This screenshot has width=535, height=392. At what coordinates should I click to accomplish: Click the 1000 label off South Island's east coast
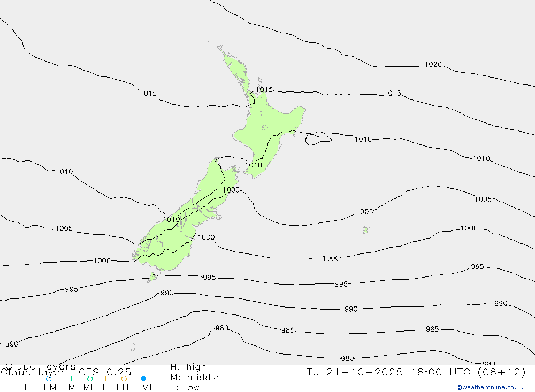click(206, 237)
